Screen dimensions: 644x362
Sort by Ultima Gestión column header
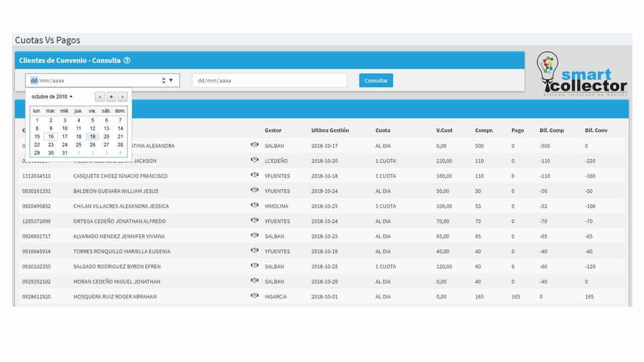point(330,130)
